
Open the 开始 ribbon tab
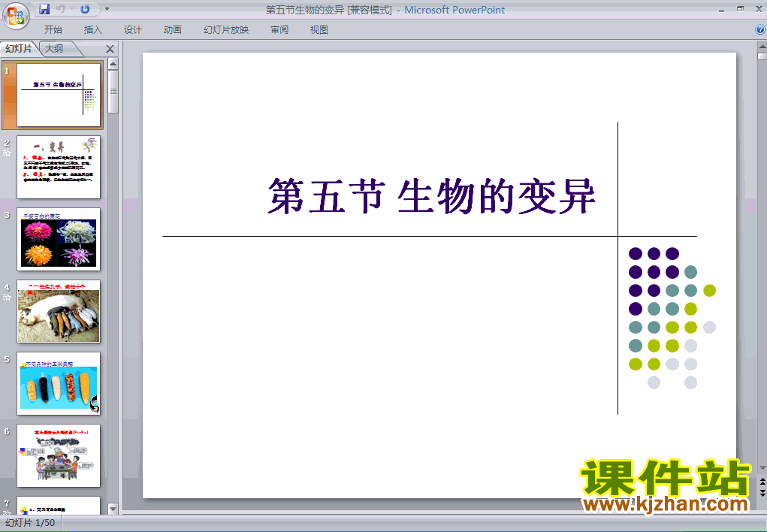point(53,30)
